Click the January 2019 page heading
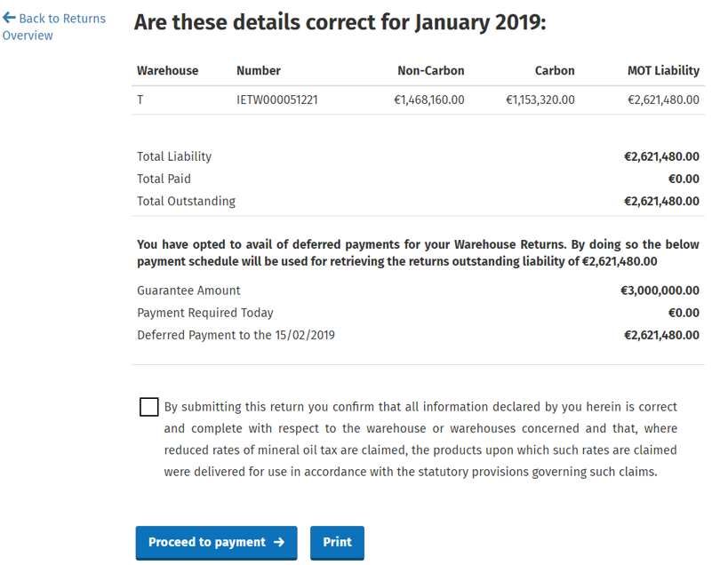This screenshot has height=565, width=728. tap(340, 22)
